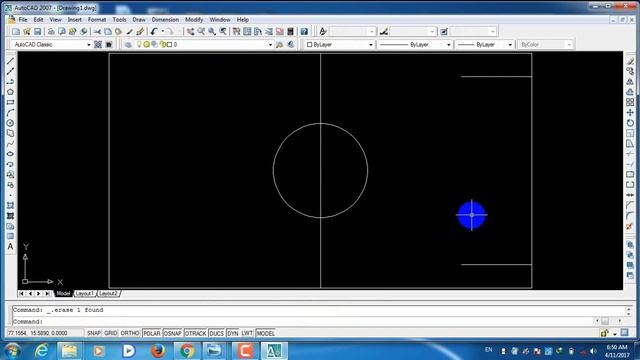The width and height of the screenshot is (640, 360).
Task: Click the Explode tool
Action: 630,226
